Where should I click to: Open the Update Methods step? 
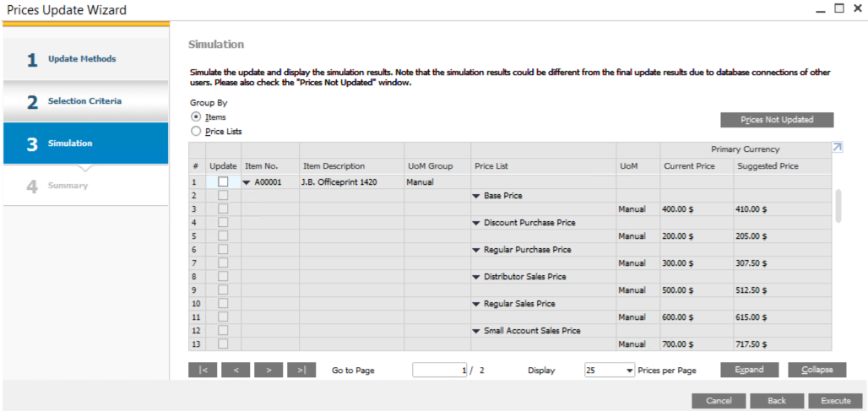[x=82, y=59]
